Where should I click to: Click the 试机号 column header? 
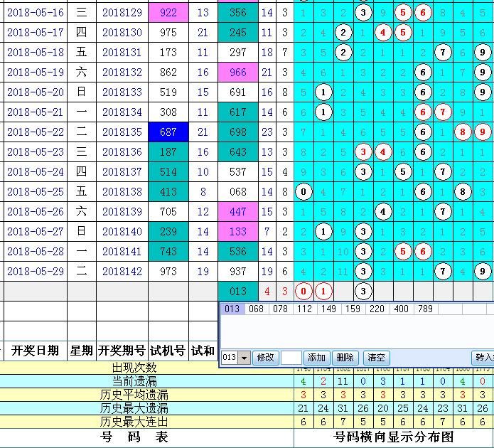coord(167,350)
